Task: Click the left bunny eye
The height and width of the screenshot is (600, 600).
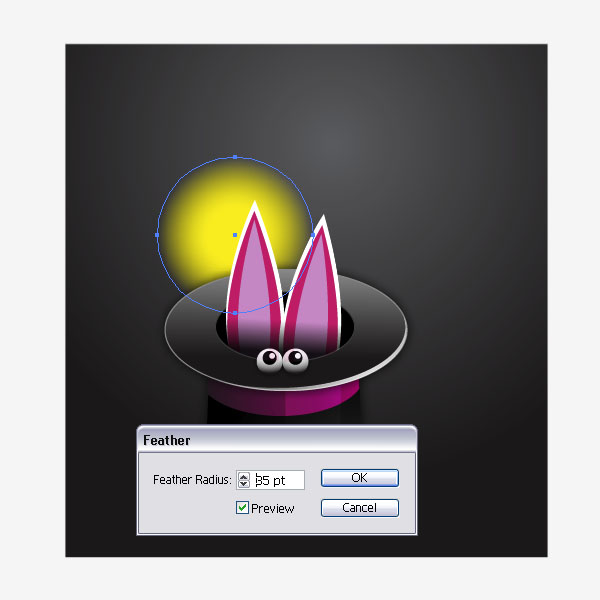Action: (269, 360)
